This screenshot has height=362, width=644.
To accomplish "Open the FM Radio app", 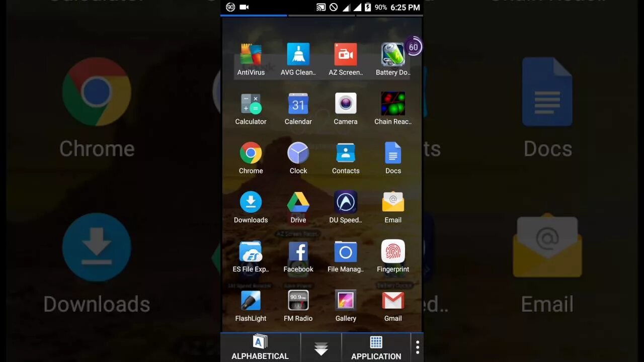I will [298, 306].
